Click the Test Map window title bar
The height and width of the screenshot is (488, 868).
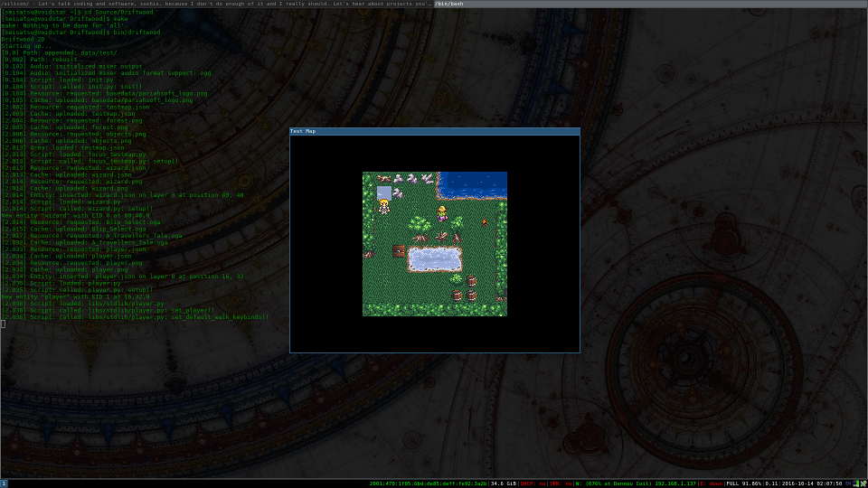pyautogui.click(x=435, y=131)
